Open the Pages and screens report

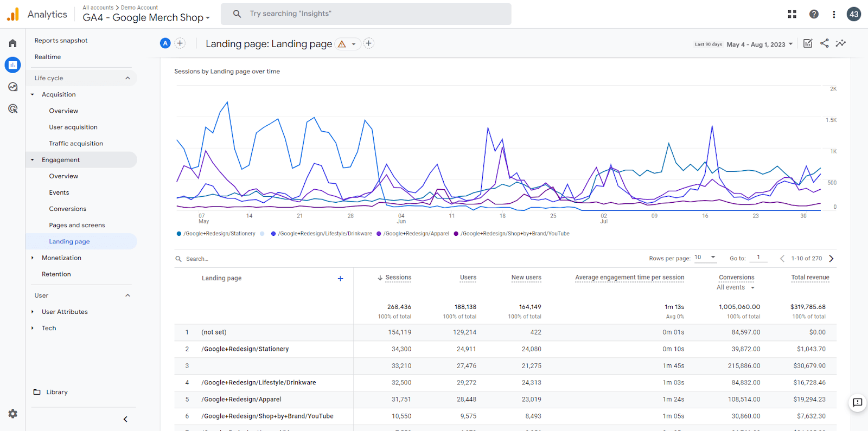click(77, 225)
